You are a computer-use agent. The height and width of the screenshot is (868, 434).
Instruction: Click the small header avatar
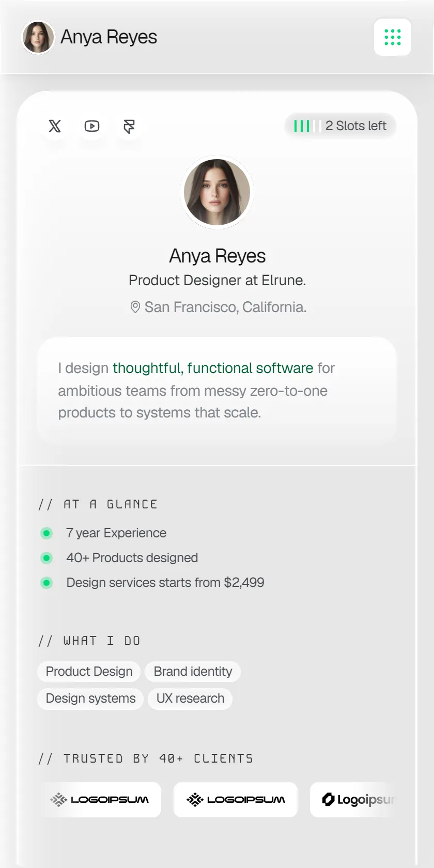click(38, 37)
